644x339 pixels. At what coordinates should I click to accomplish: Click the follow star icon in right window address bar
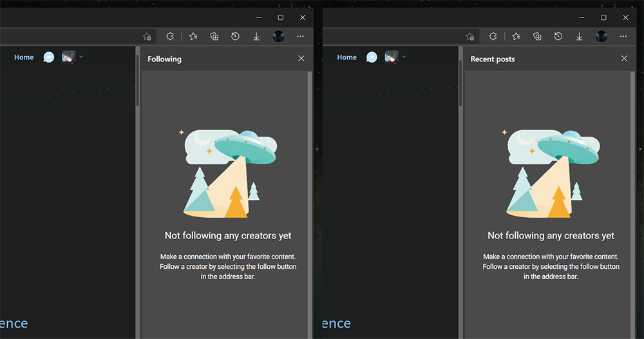tap(470, 37)
